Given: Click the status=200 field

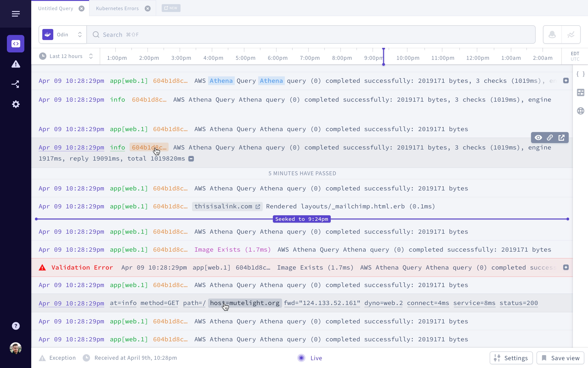Looking at the screenshot, I should coord(519,303).
